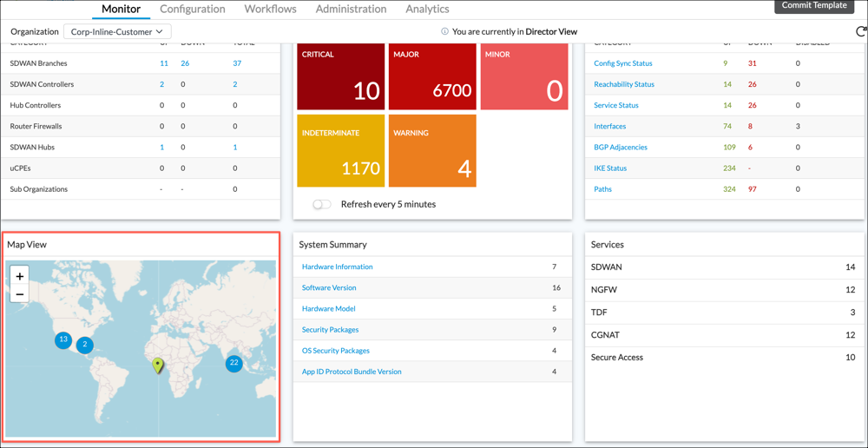The image size is (868, 448).
Task: Click the refresh icon at top right
Action: (860, 31)
